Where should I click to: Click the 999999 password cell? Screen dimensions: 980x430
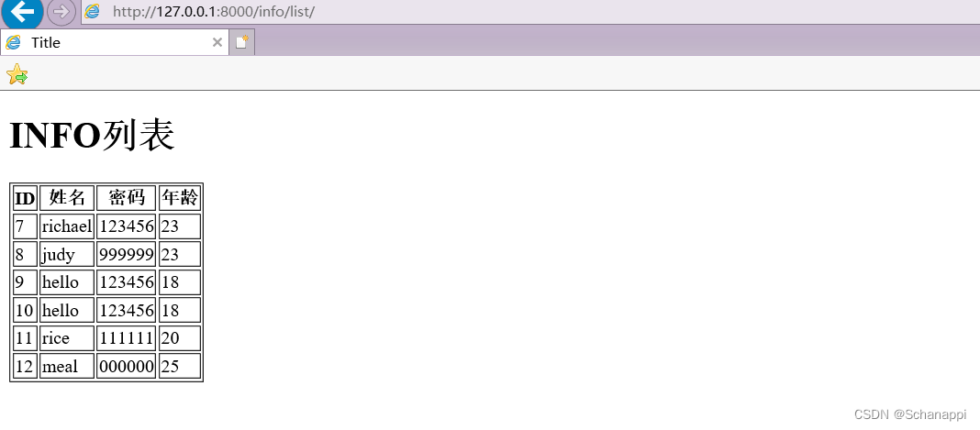pyautogui.click(x=127, y=255)
